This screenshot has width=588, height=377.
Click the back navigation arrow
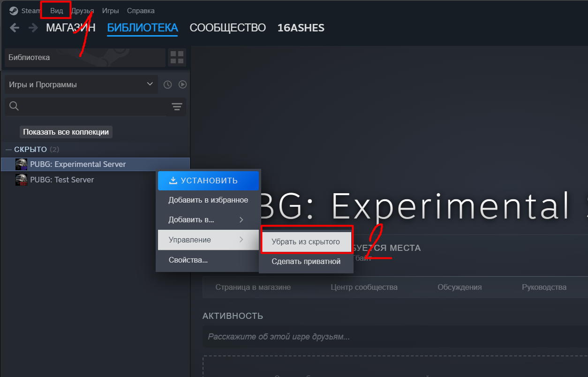15,28
